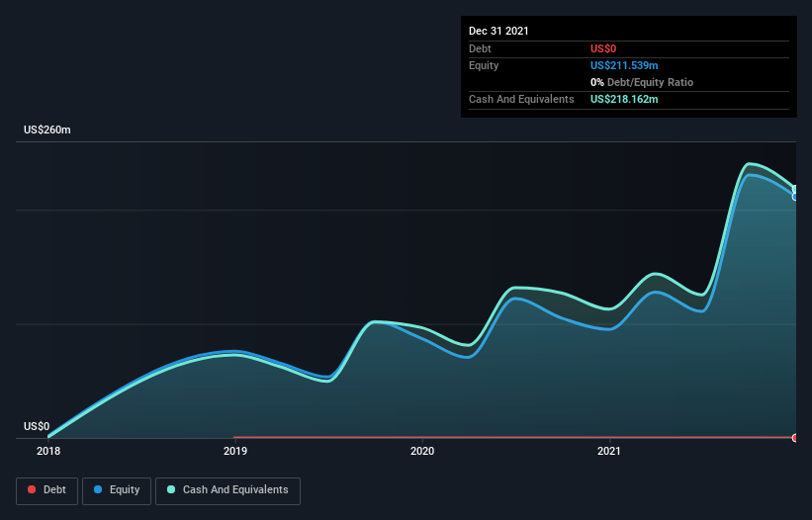This screenshot has height=520, width=812.
Task: Click the Dec 31 2021 tooltip date
Action: click(x=498, y=31)
